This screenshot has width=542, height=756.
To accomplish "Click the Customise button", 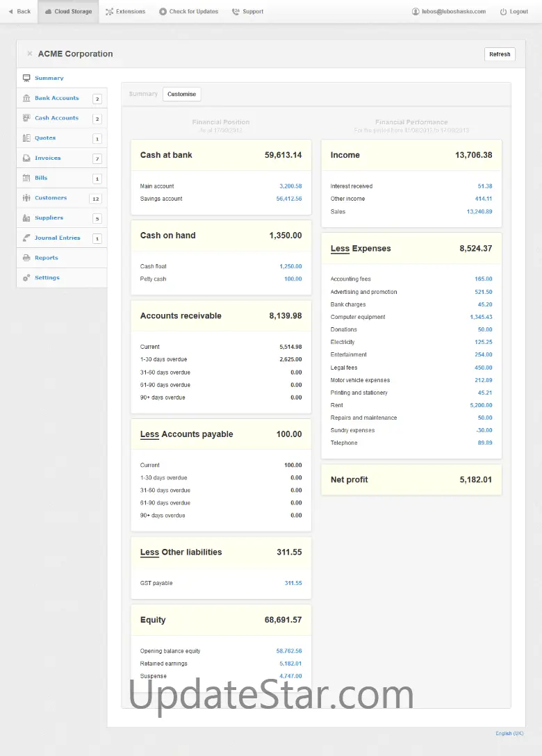I will click(x=182, y=94).
